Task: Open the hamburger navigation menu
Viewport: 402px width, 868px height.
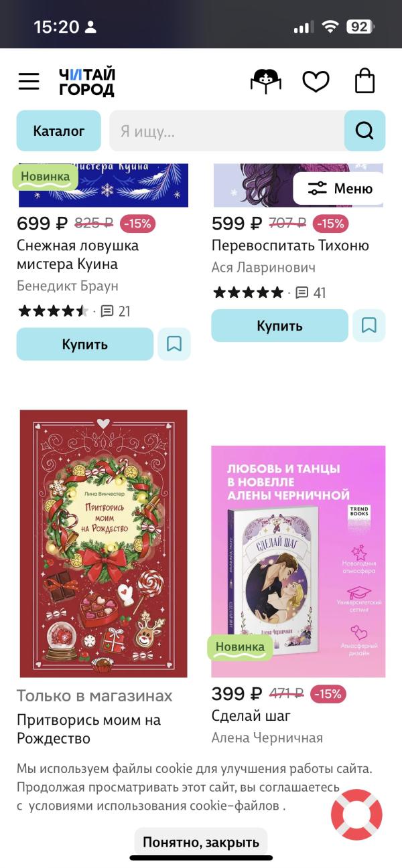Action: click(x=29, y=82)
